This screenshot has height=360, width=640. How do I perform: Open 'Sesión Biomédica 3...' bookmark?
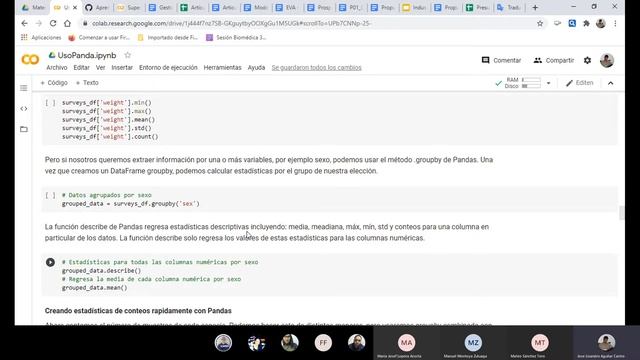(x=236, y=38)
